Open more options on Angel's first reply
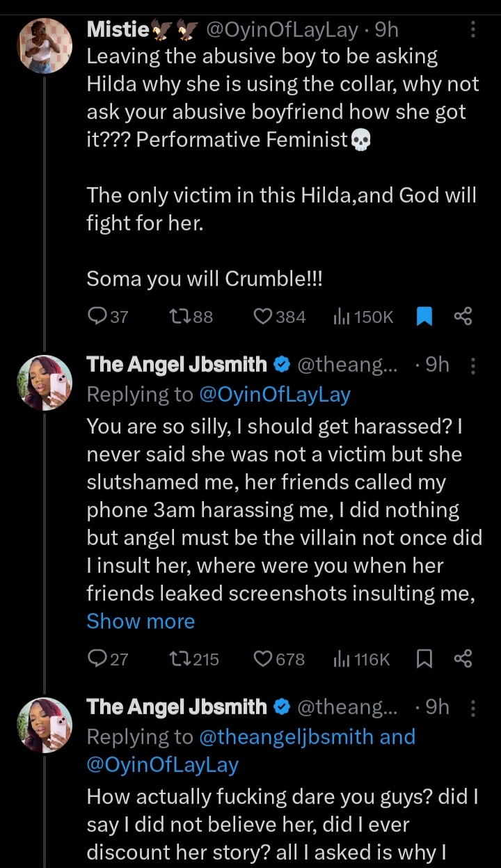This screenshot has height=868, width=501. point(473,365)
